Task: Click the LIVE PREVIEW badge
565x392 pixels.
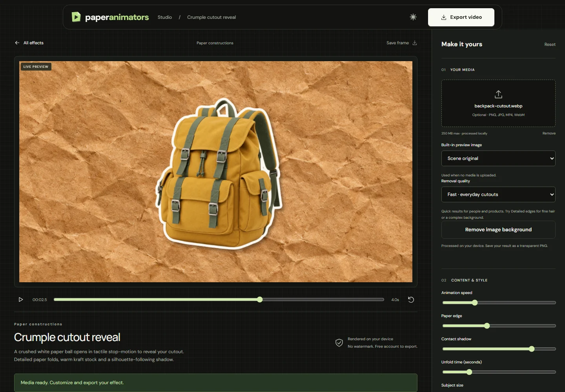Action: pyautogui.click(x=36, y=67)
